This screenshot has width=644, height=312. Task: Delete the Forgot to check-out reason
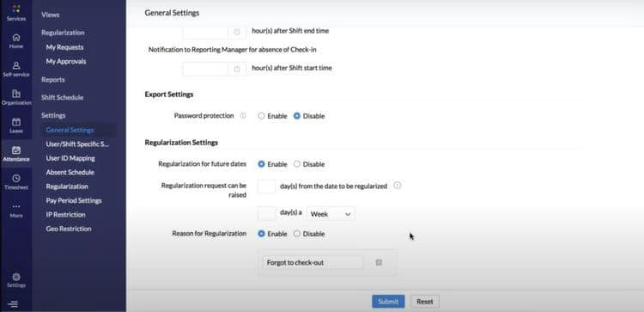pyautogui.click(x=379, y=262)
